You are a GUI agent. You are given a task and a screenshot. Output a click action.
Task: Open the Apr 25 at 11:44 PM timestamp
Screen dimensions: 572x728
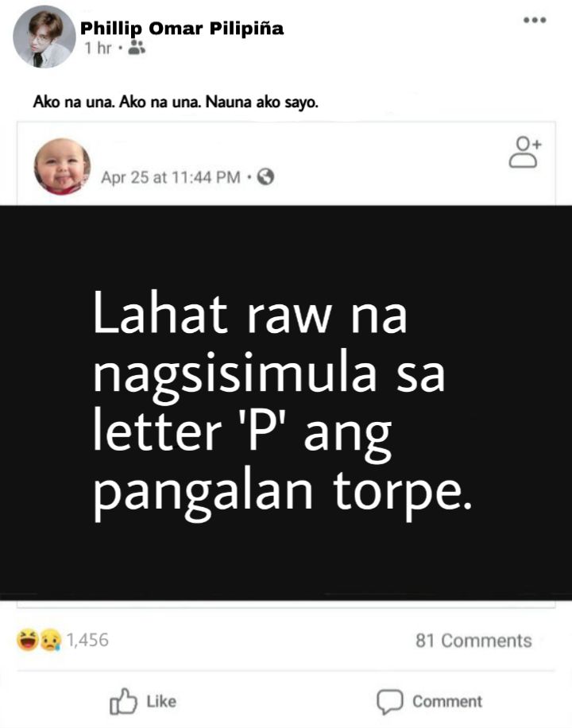(x=171, y=177)
